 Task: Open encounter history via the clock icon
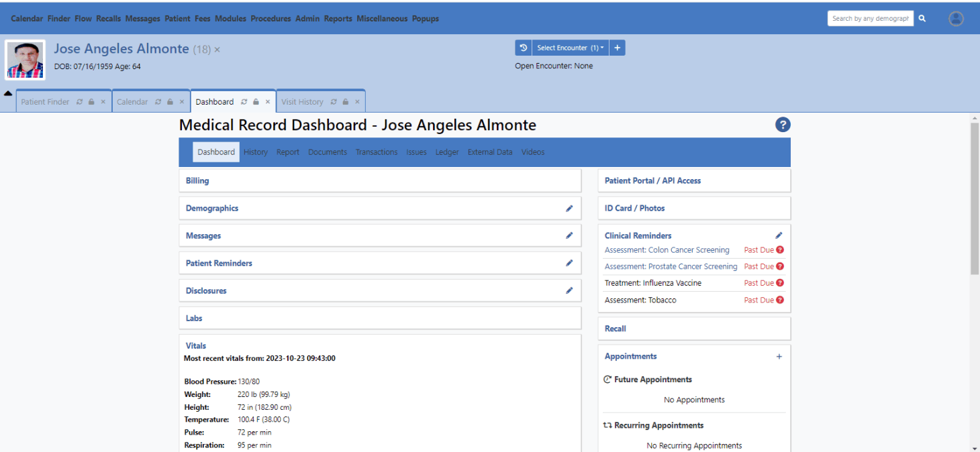pyautogui.click(x=523, y=48)
